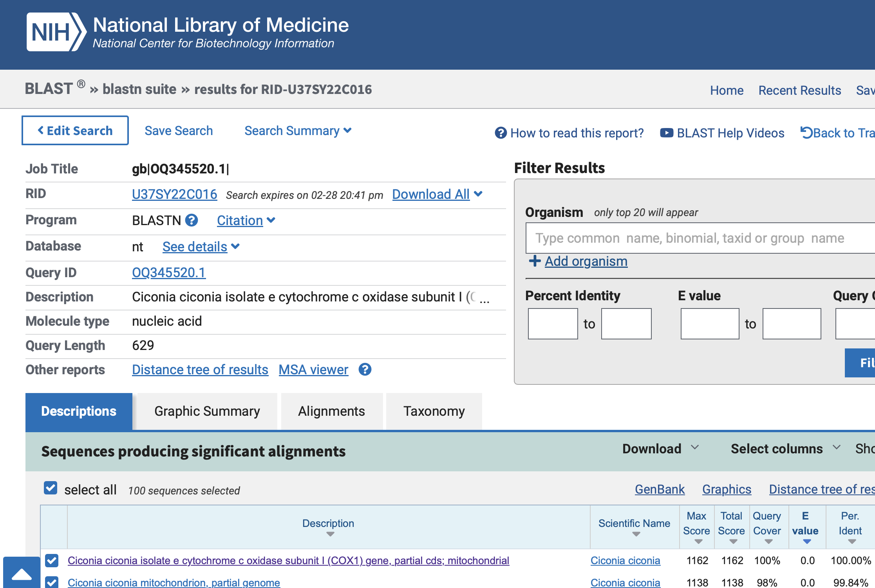Image resolution: width=875 pixels, height=588 pixels.
Task: Click help icon next to MSA viewer
Action: coord(365,370)
